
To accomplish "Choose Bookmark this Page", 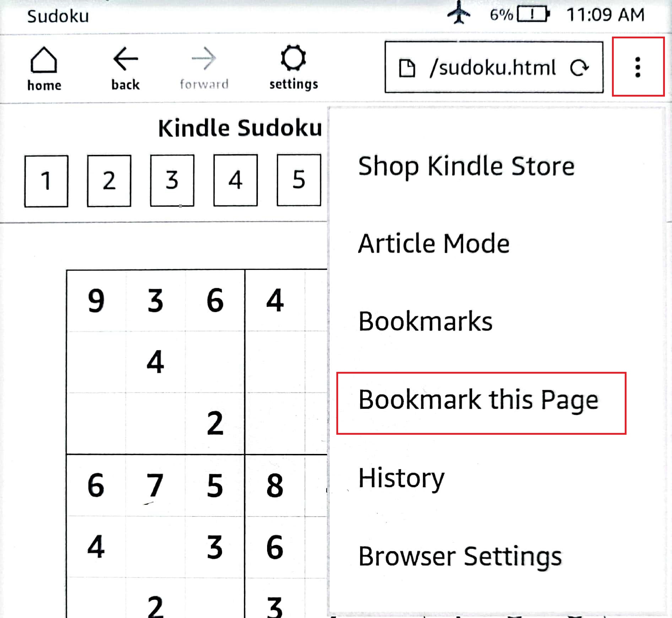I will (x=478, y=400).
